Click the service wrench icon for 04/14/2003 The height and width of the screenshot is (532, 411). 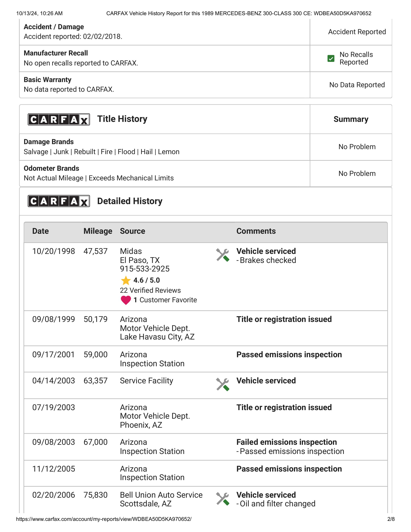pyautogui.click(x=223, y=384)
